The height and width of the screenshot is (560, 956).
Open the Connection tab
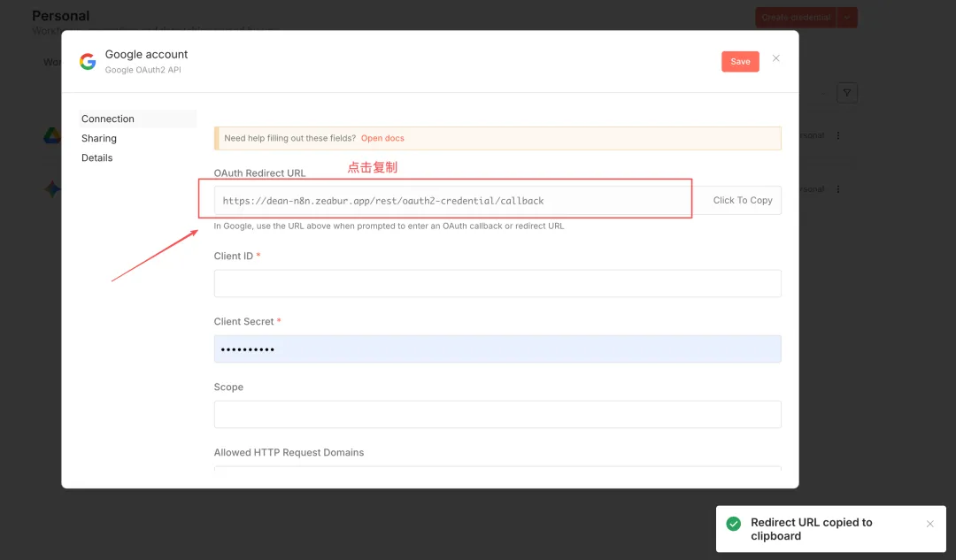pyautogui.click(x=138, y=119)
